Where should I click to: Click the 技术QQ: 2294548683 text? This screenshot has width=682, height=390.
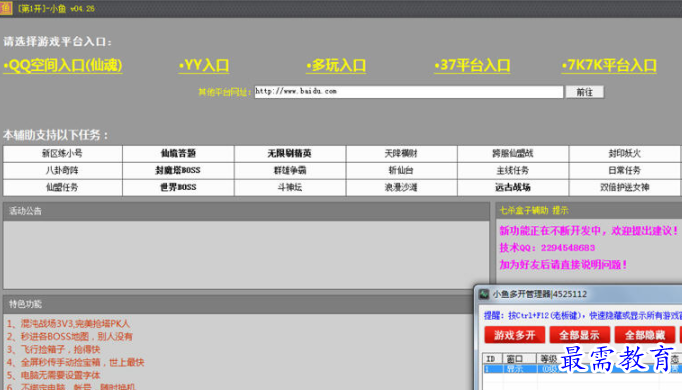click(547, 248)
